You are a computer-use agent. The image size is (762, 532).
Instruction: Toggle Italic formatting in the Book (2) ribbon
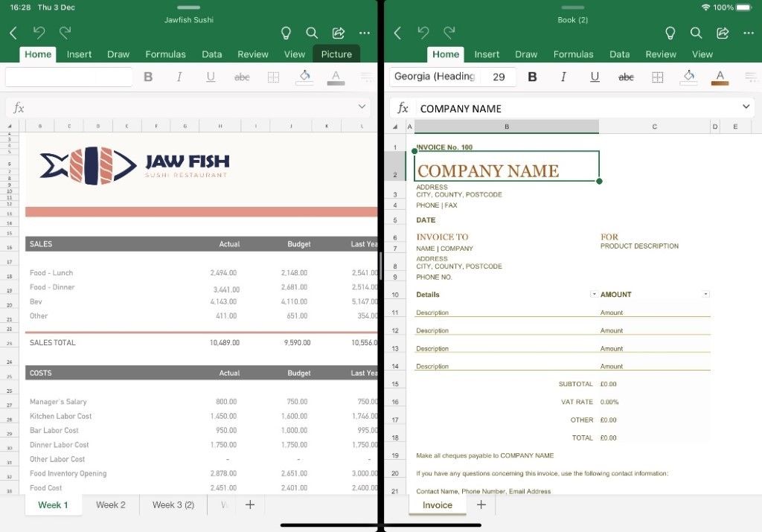pos(563,77)
